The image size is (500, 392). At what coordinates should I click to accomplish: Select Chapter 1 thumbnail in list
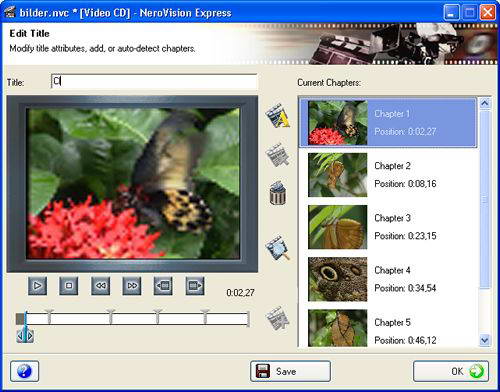337,123
